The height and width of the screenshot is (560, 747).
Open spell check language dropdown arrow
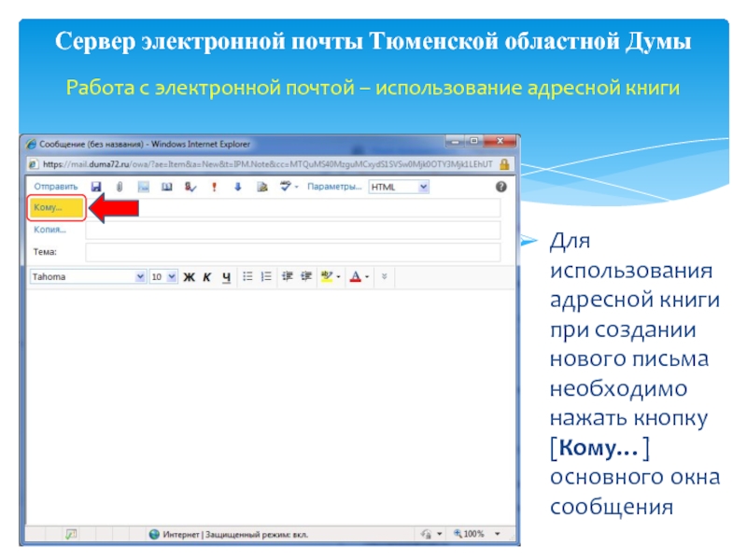[296, 188]
